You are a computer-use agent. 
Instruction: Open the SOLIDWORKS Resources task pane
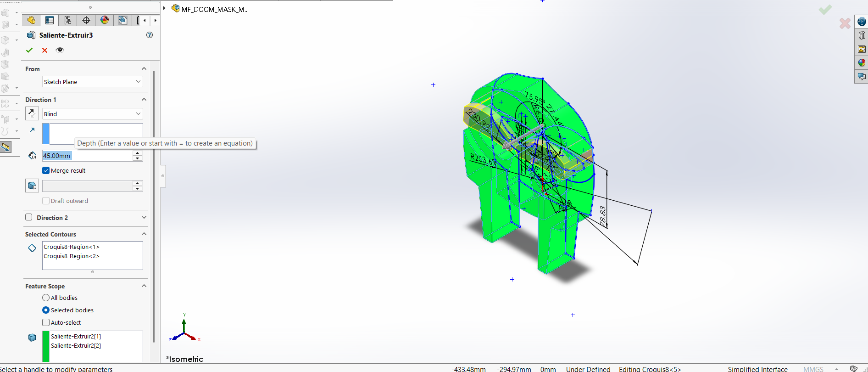click(x=862, y=22)
